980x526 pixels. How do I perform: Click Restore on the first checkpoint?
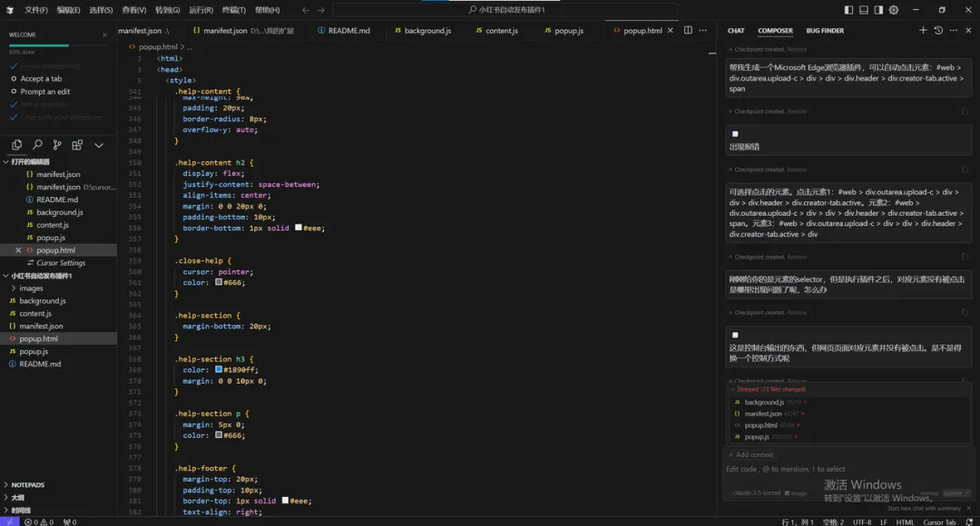pyautogui.click(x=797, y=49)
